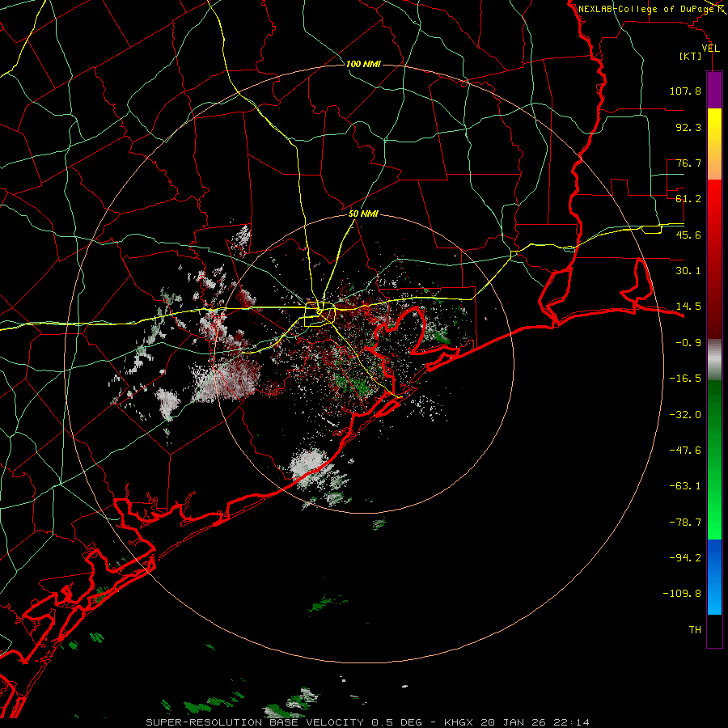Image resolution: width=728 pixels, height=728 pixels.
Task: Click the blue segment of the color bar
Action: pyautogui.click(x=714, y=577)
